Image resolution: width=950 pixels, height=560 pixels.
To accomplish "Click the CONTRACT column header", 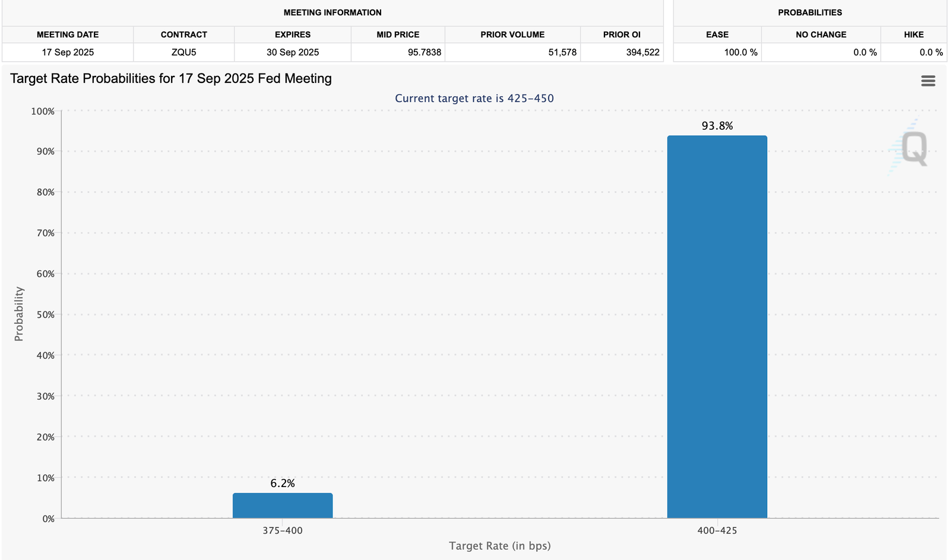I will tap(183, 34).
